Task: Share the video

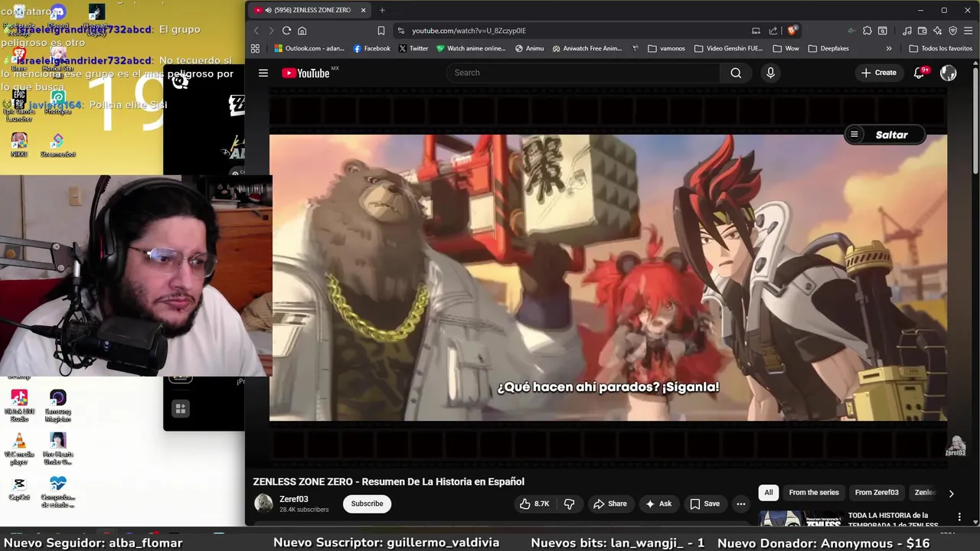Action: [610, 504]
